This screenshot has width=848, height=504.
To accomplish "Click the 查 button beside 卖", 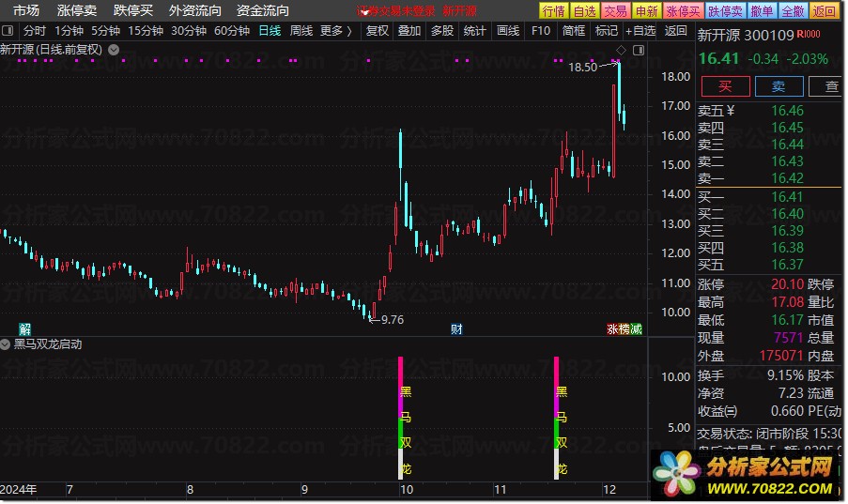I will pos(826,86).
